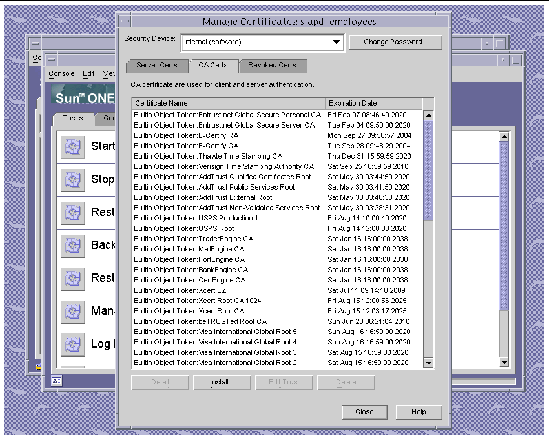Click the Stop server icon in the console window

coord(73,180)
